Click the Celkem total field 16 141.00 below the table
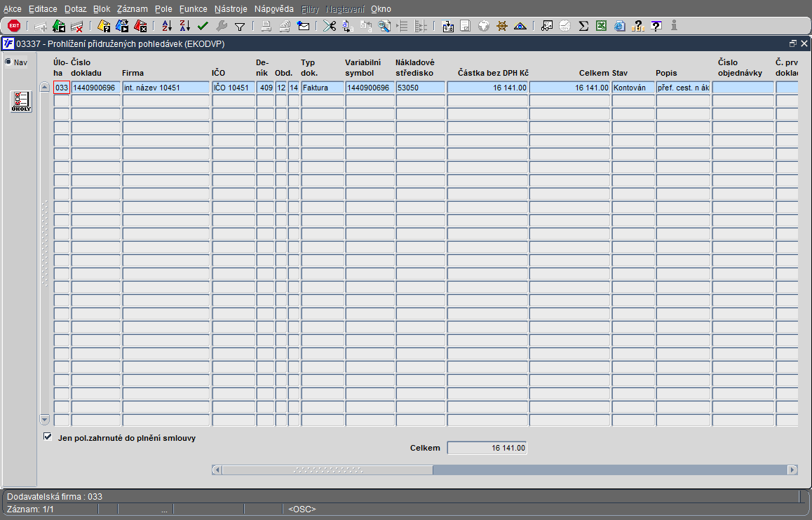Screen dimensions: 812x520 pos(487,448)
